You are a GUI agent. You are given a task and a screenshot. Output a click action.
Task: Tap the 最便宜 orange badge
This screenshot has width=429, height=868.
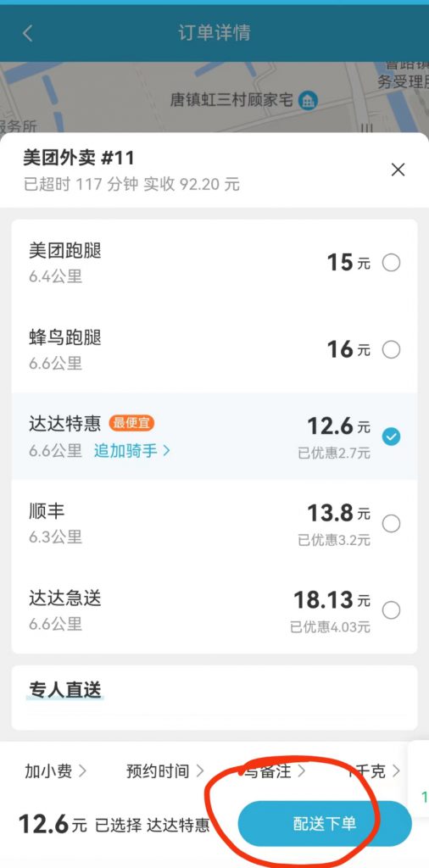[131, 424]
